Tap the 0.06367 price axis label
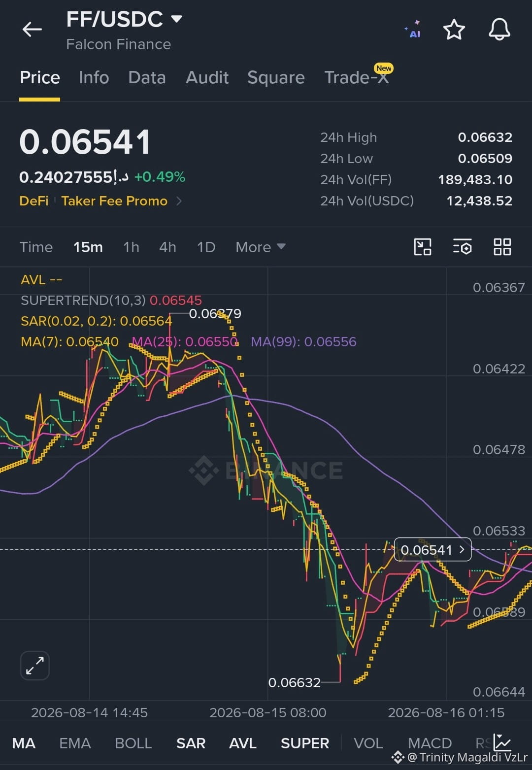Screen dimensions: 532x770 (x=499, y=287)
